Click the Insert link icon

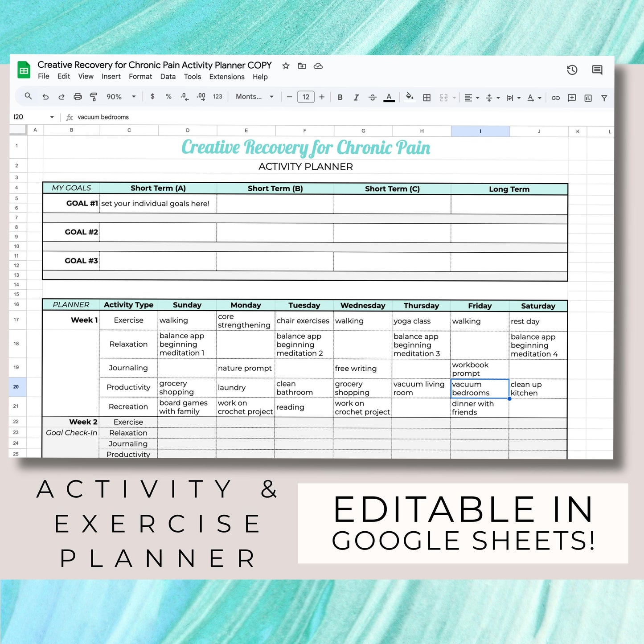(x=555, y=98)
